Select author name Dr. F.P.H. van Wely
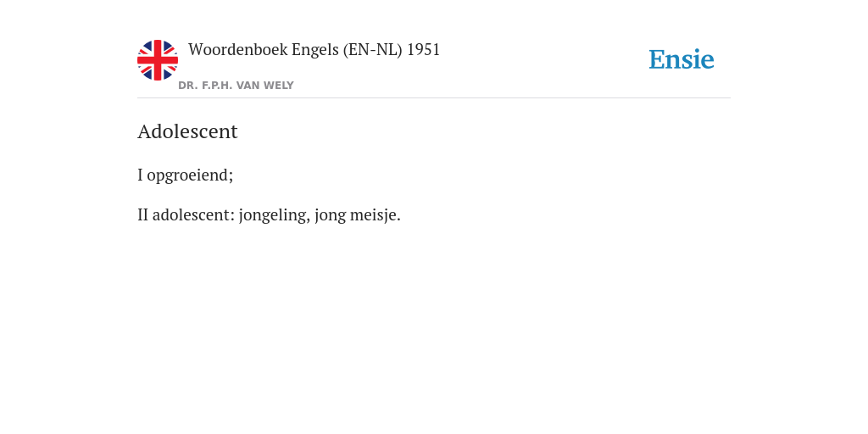The height and width of the screenshot is (434, 868). [236, 86]
